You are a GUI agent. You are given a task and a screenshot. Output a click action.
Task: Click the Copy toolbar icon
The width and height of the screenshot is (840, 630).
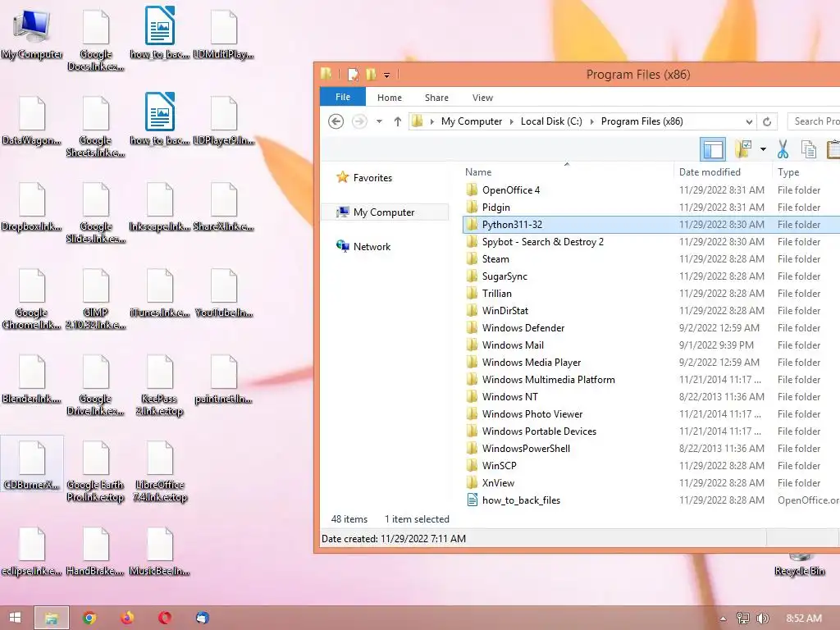pyautogui.click(x=808, y=149)
